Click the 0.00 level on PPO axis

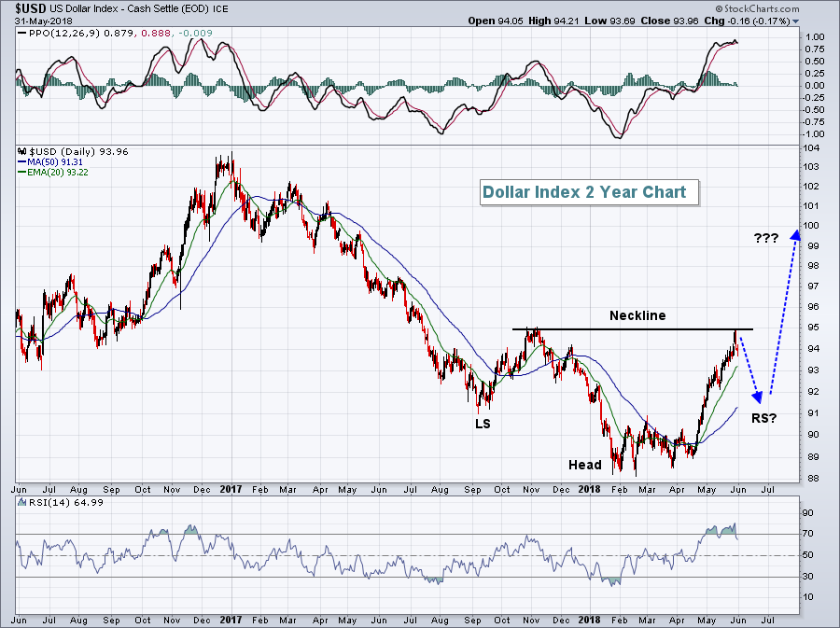[x=815, y=86]
